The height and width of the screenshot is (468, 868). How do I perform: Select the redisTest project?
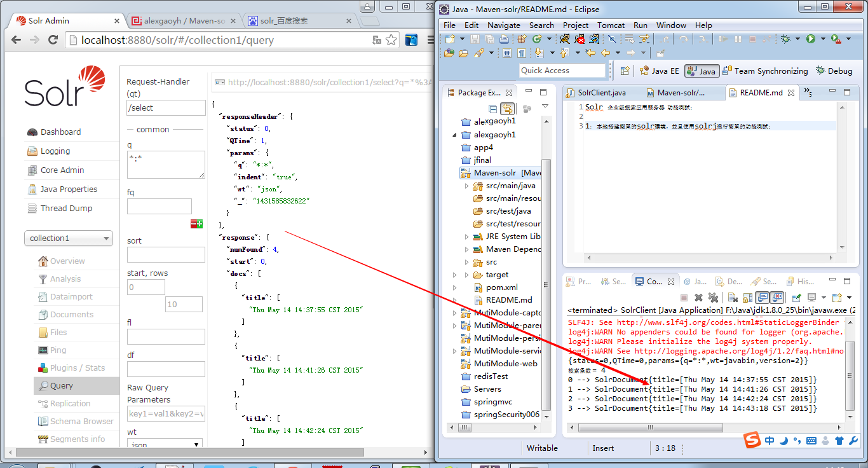(x=484, y=376)
